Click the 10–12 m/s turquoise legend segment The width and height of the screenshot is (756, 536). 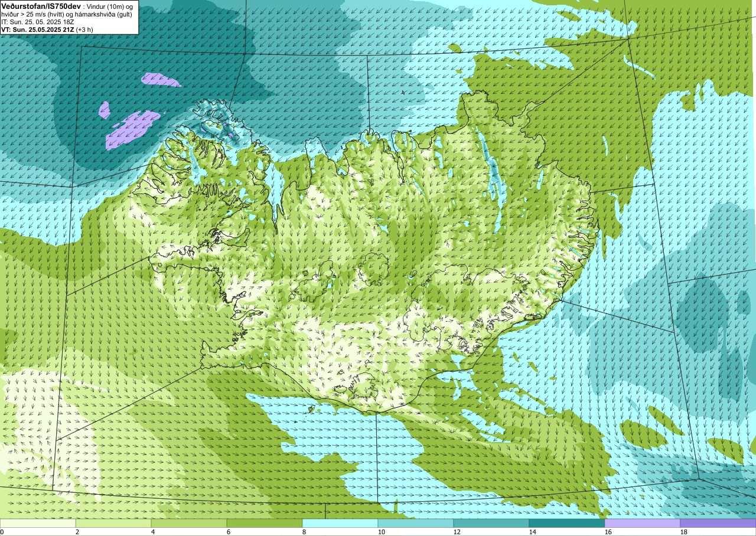tap(416, 523)
